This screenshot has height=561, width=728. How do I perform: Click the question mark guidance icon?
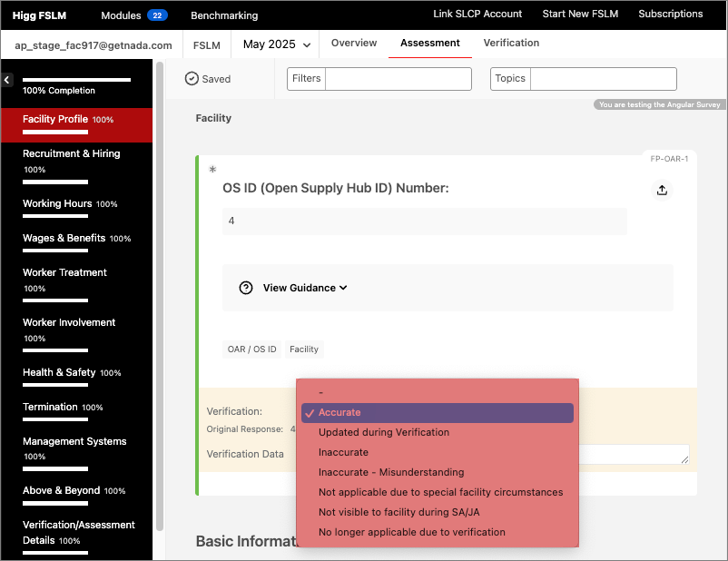click(x=245, y=288)
